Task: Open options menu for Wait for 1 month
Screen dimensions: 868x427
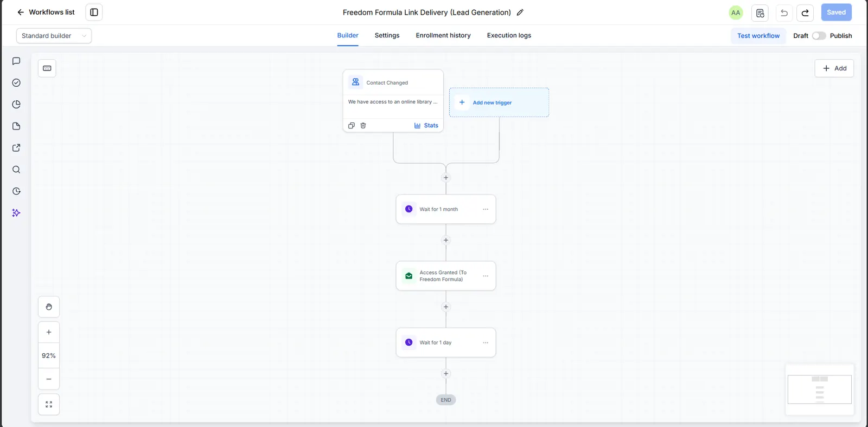Action: pos(486,209)
